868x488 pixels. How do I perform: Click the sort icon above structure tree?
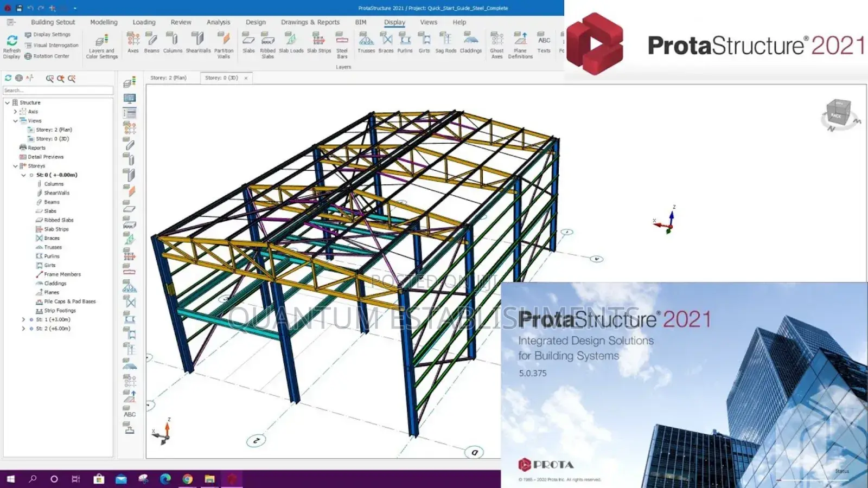(30, 78)
